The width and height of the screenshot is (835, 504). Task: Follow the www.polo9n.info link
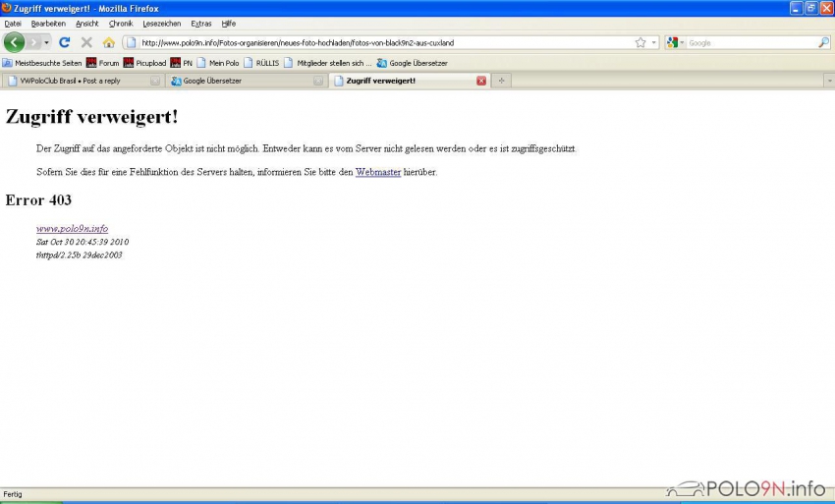pyautogui.click(x=72, y=228)
